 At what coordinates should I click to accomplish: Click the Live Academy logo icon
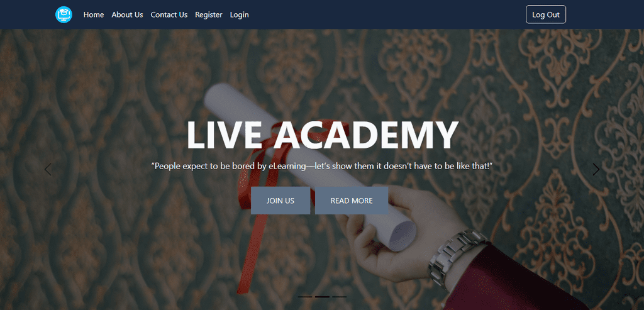coord(64,15)
